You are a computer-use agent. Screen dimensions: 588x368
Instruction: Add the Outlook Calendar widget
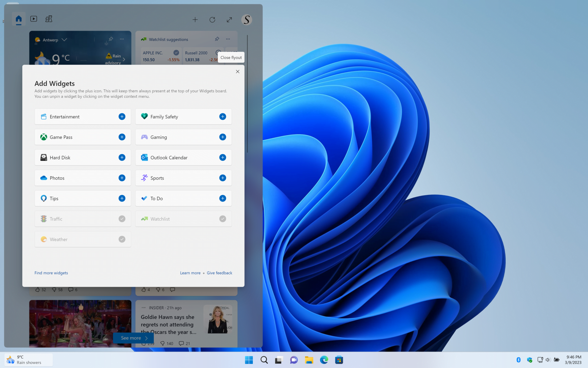pyautogui.click(x=223, y=157)
